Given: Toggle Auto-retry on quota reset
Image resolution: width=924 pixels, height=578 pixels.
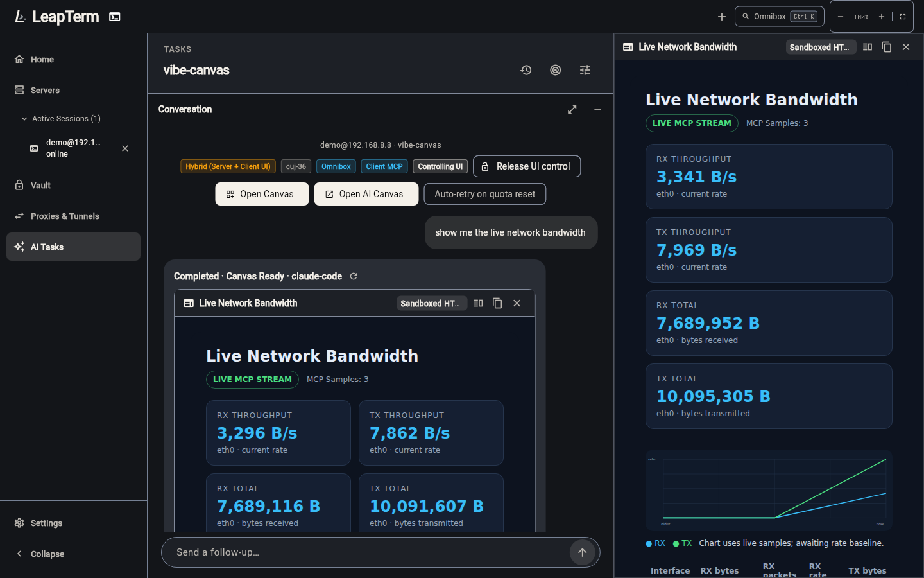Looking at the screenshot, I should tap(485, 194).
